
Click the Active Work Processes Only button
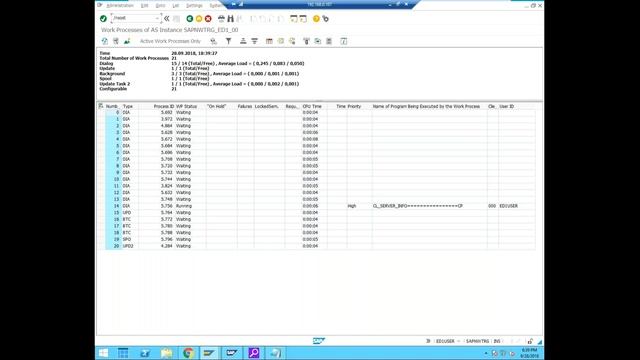pyautogui.click(x=170, y=41)
